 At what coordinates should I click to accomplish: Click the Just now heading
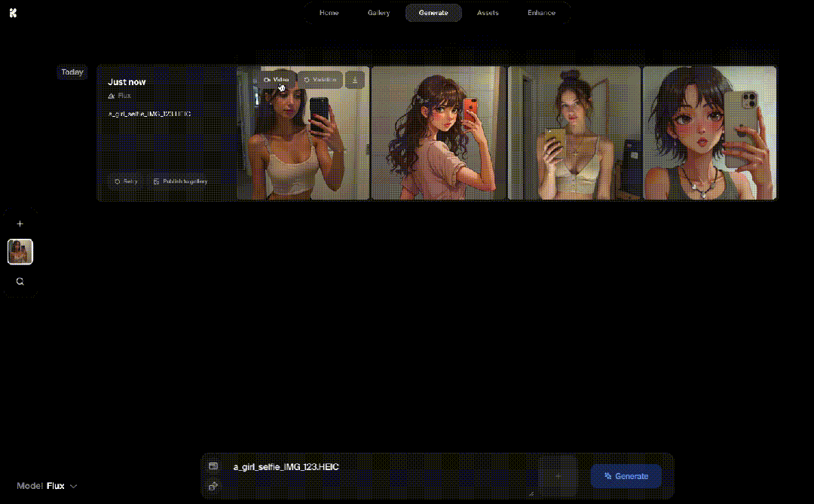tap(127, 82)
